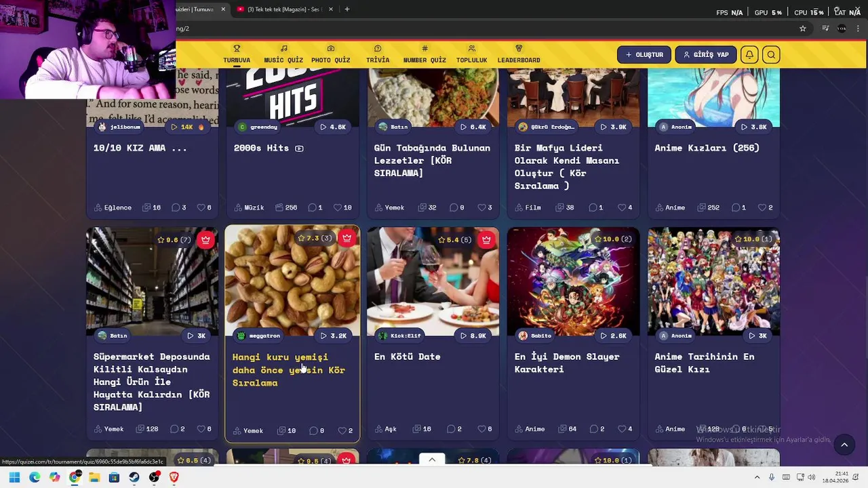This screenshot has height=488, width=868.
Task: Open the browser media control icon
Action: (825, 28)
